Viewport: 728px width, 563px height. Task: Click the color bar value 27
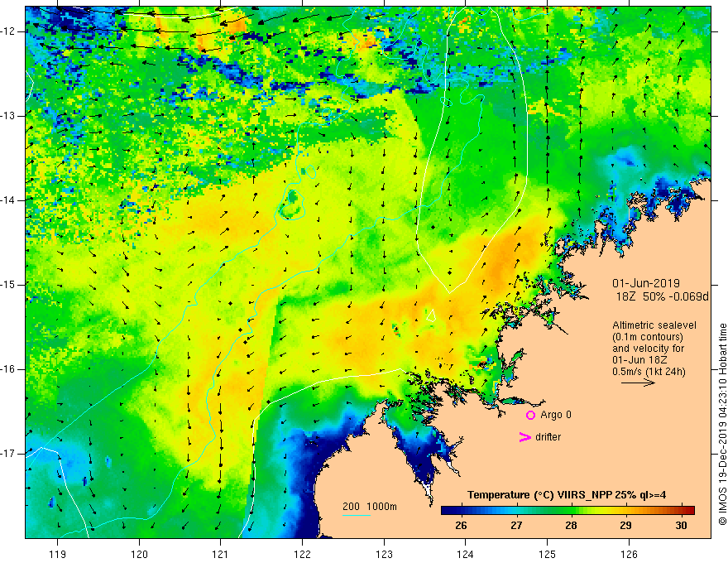[x=516, y=526]
